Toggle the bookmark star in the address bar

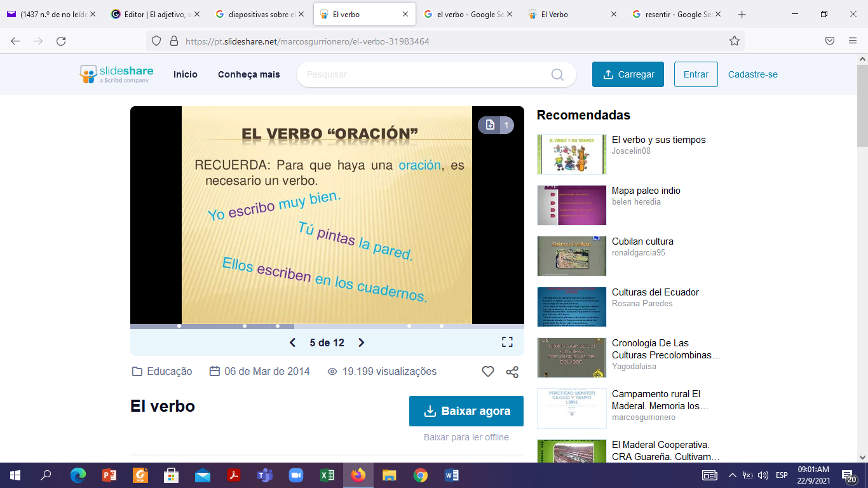734,39
